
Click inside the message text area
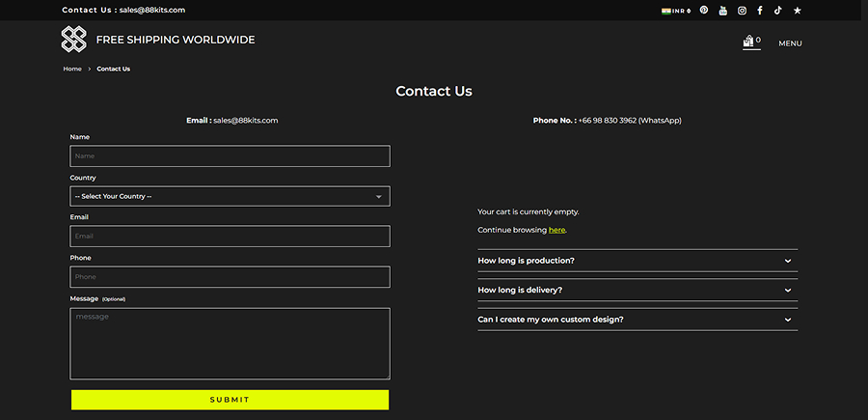[230, 343]
